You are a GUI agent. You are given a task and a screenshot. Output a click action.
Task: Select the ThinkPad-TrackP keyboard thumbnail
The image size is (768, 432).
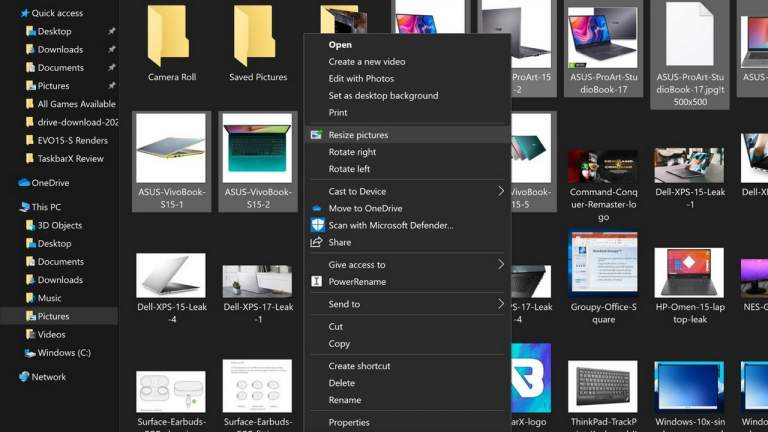coord(603,386)
